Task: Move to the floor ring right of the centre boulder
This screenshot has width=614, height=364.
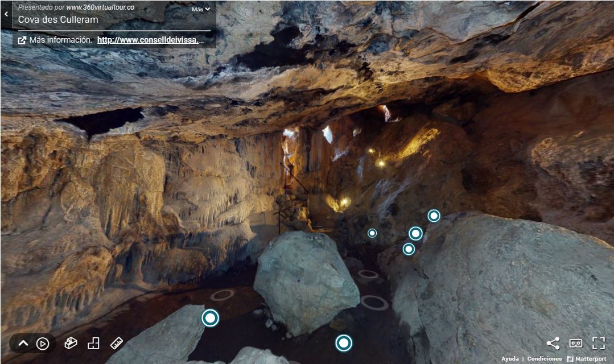Action: point(374,303)
